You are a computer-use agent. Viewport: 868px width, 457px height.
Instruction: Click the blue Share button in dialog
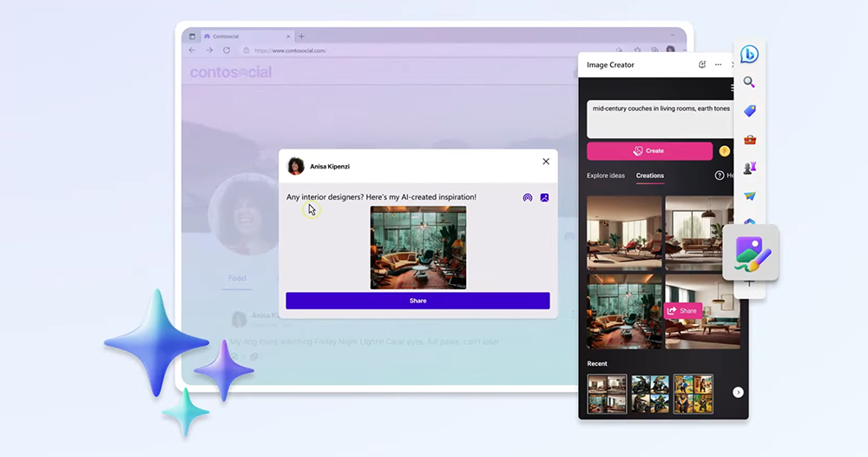pos(418,301)
